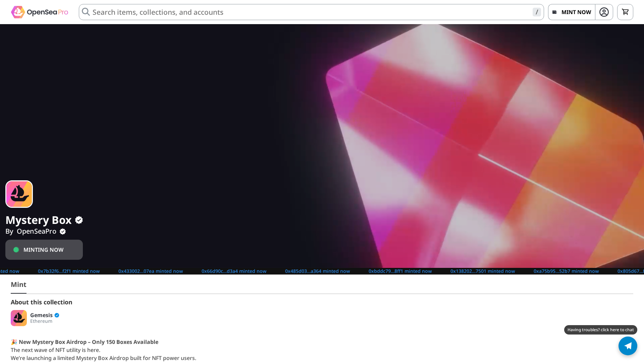Click the search magnifier icon

(86, 12)
